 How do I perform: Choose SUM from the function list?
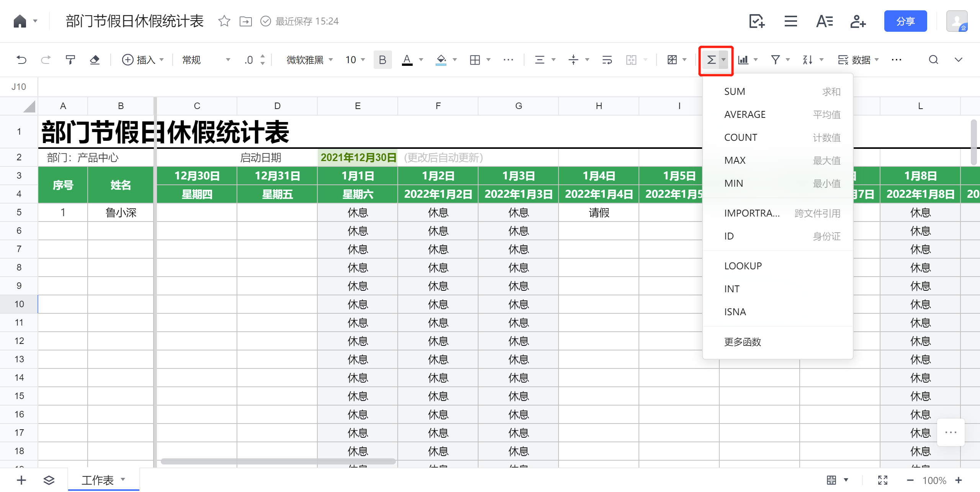(734, 92)
